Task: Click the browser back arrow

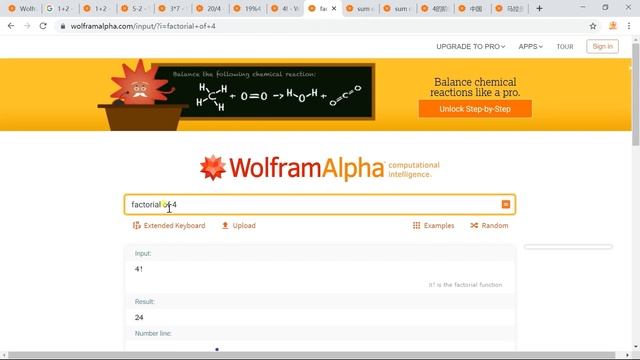Action: [11, 26]
